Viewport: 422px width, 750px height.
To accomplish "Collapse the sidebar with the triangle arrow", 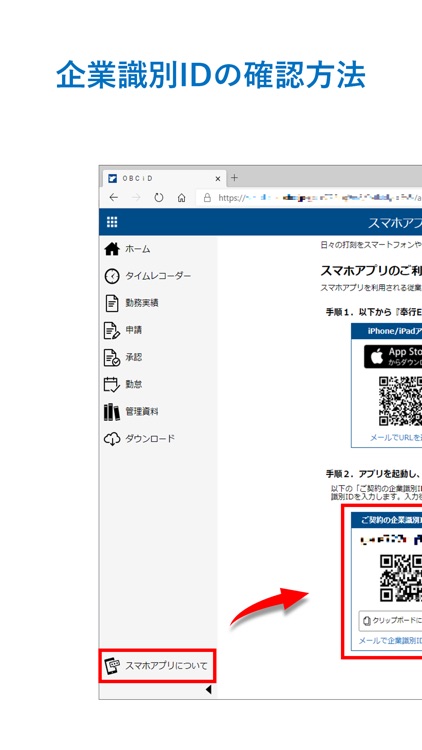I will [x=209, y=689].
